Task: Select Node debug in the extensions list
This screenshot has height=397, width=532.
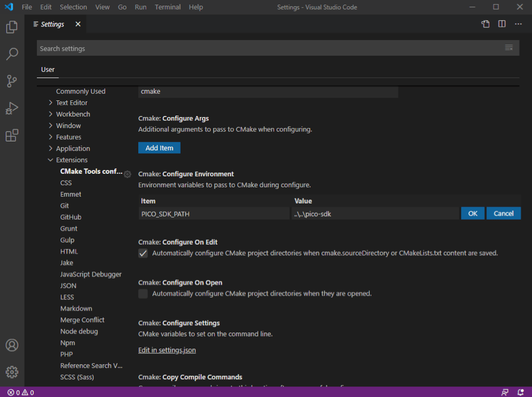Action: (79, 332)
